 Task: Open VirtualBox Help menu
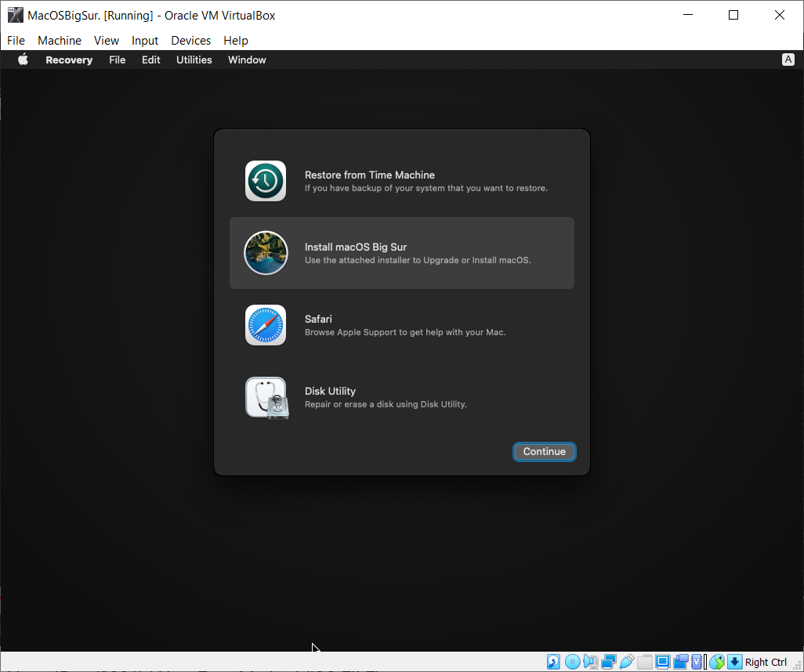[x=236, y=41]
